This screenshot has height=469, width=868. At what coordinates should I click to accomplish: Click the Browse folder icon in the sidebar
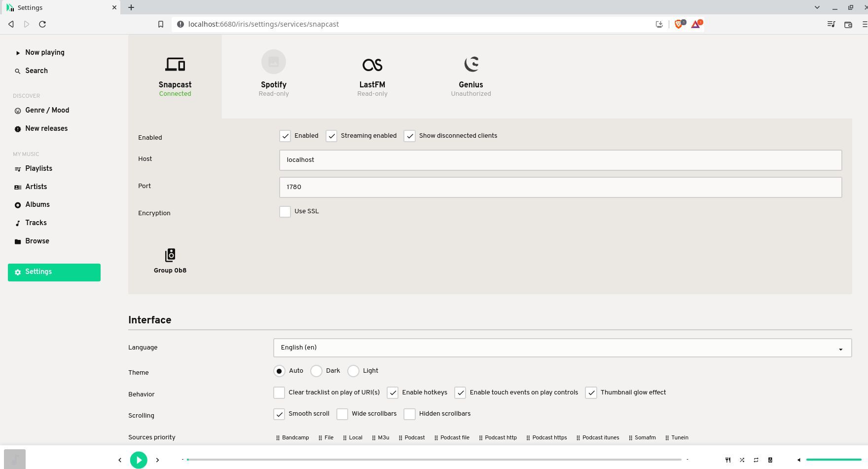[18, 241]
